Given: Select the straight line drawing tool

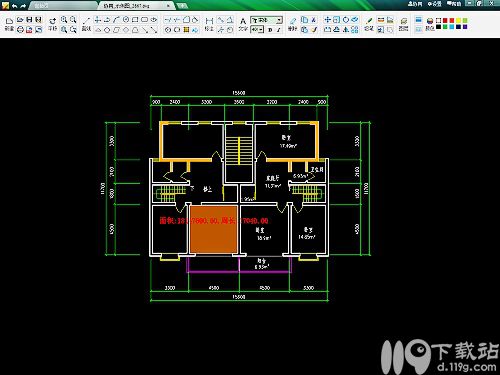Looking at the screenshot, I should [86, 20].
